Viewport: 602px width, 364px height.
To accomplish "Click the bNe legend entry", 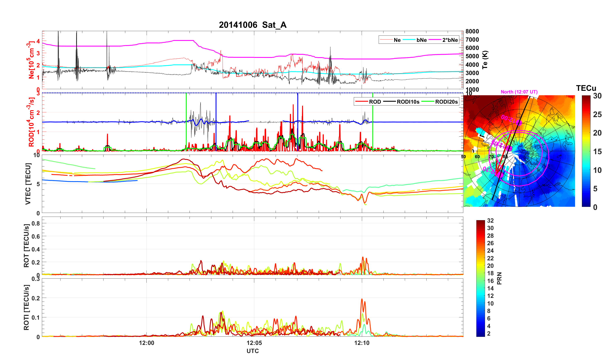I will coord(421,40).
